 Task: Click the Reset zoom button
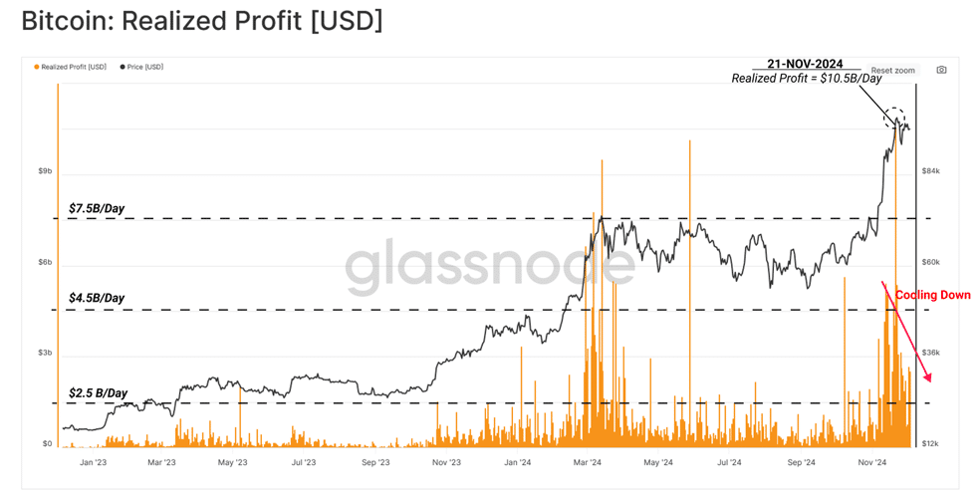tap(892, 71)
